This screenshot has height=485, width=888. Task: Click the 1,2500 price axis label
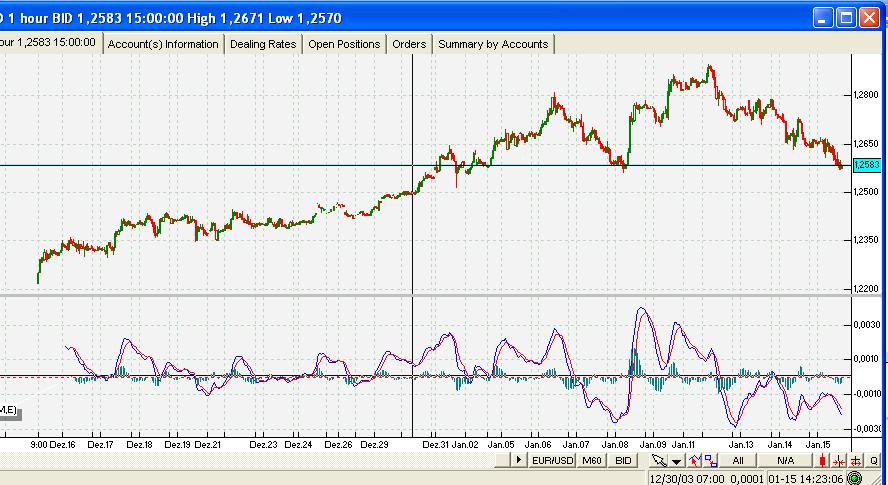click(866, 192)
